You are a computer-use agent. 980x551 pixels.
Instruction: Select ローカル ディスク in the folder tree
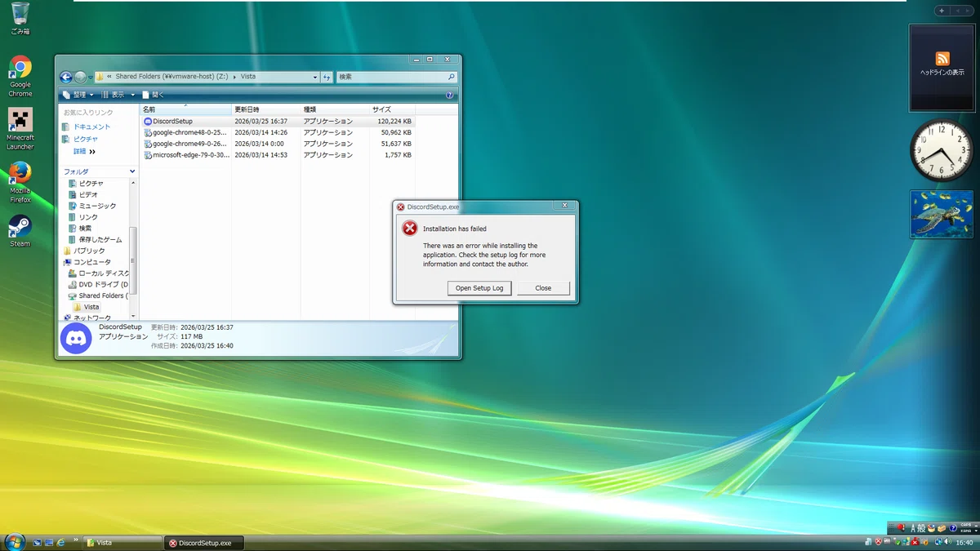[x=99, y=273]
